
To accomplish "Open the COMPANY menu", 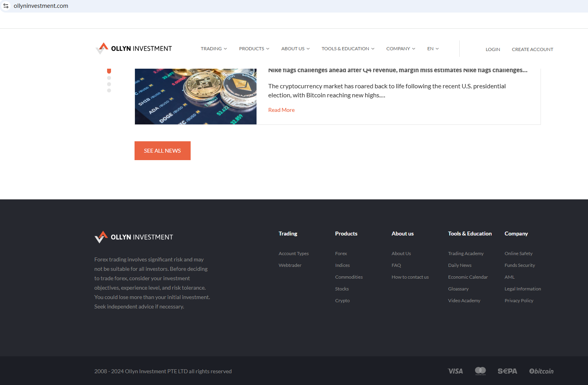I will tap(400, 49).
